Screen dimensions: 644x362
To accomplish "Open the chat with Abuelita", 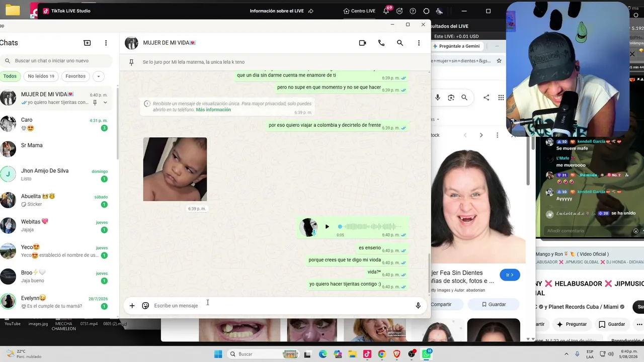I will pyautogui.click(x=56, y=200).
